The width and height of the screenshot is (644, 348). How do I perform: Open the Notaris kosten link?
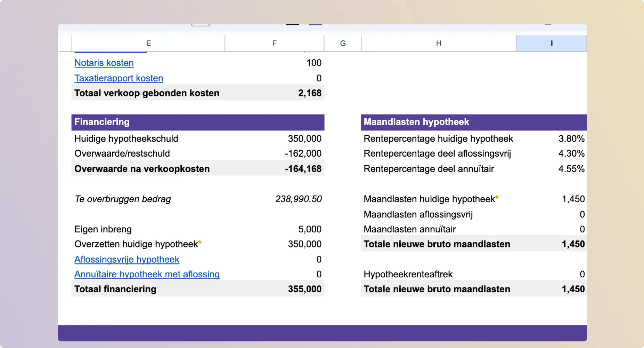pos(104,63)
